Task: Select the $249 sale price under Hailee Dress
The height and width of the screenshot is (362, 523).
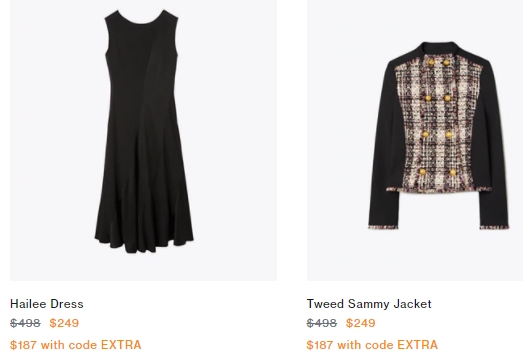Action: 64,323
